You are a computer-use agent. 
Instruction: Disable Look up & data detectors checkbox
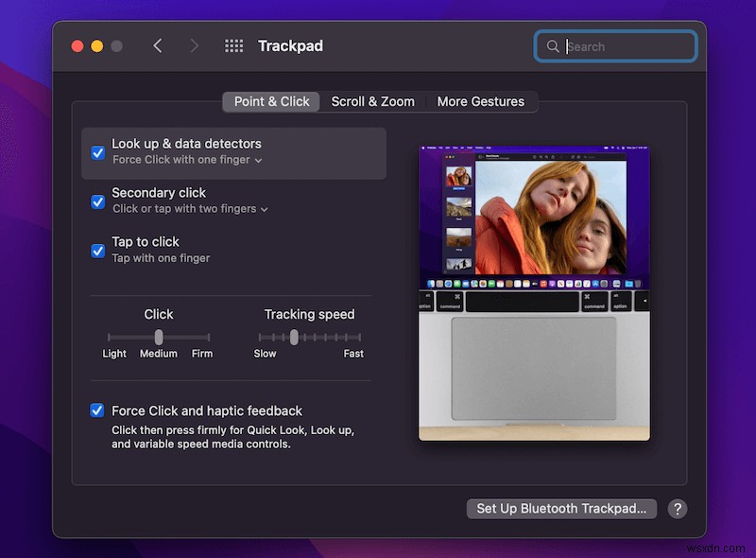(x=97, y=152)
